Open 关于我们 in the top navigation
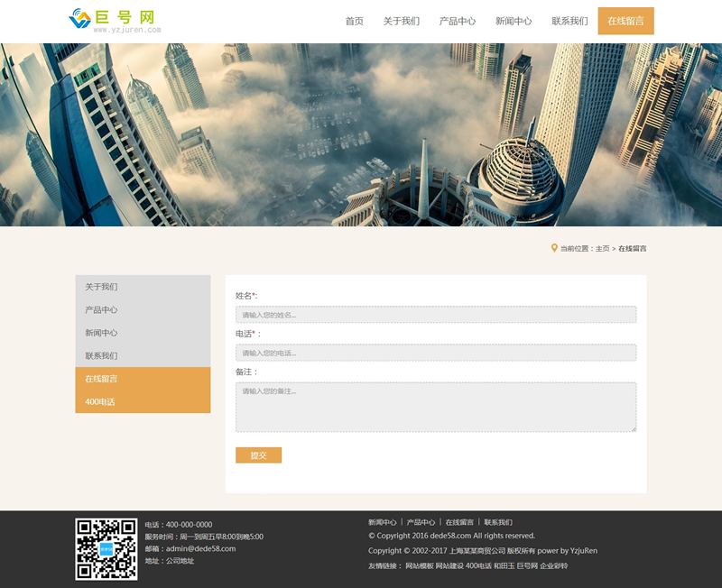This screenshot has width=722, height=588. [401, 21]
